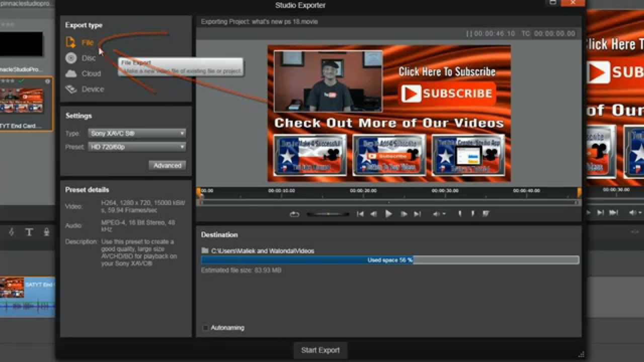644x362 pixels.
Task: Jump to start of the exporter preview
Action: pyautogui.click(x=360, y=214)
